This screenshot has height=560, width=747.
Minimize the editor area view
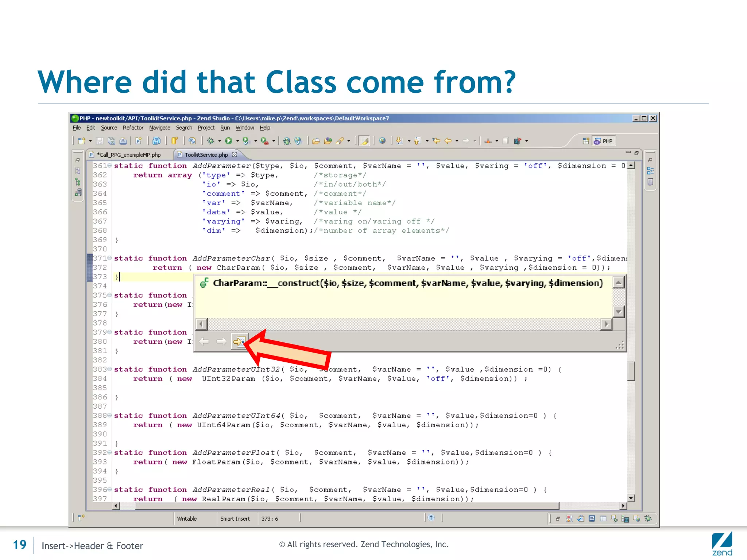[x=628, y=152]
